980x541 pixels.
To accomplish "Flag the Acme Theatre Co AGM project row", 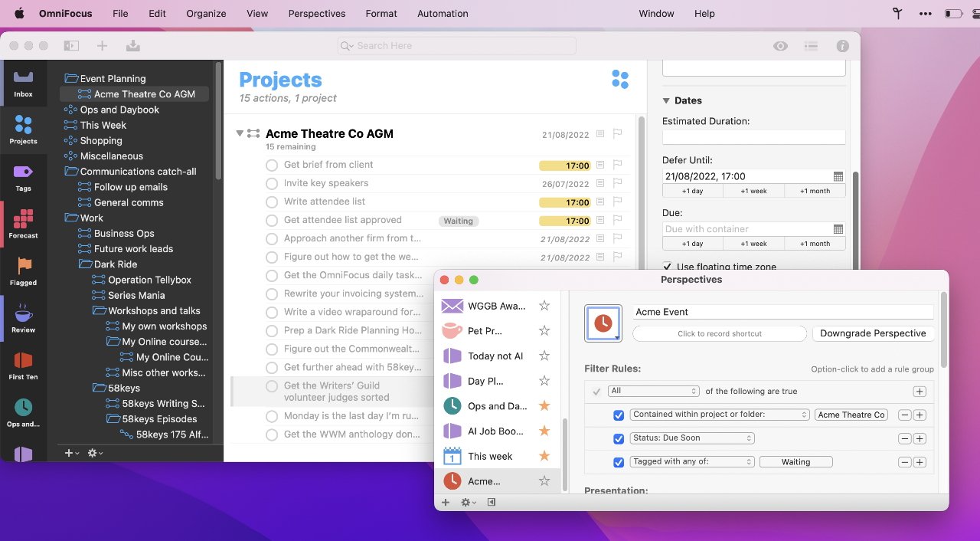I will (x=617, y=134).
